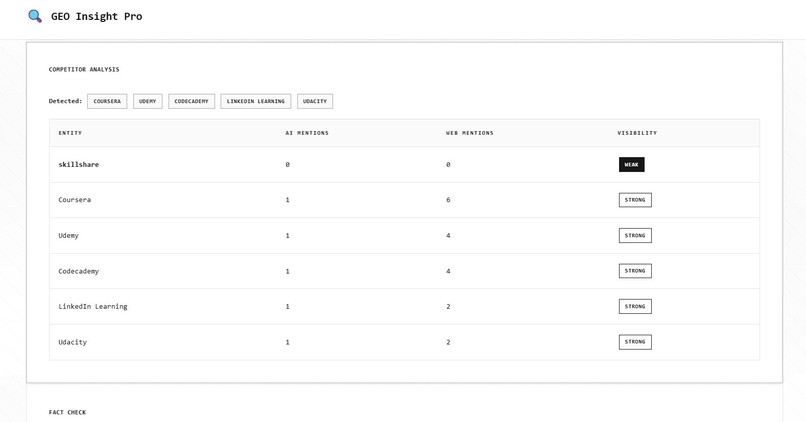Select the skillshare entity row
Screen dimensions: 806x422
(x=404, y=164)
